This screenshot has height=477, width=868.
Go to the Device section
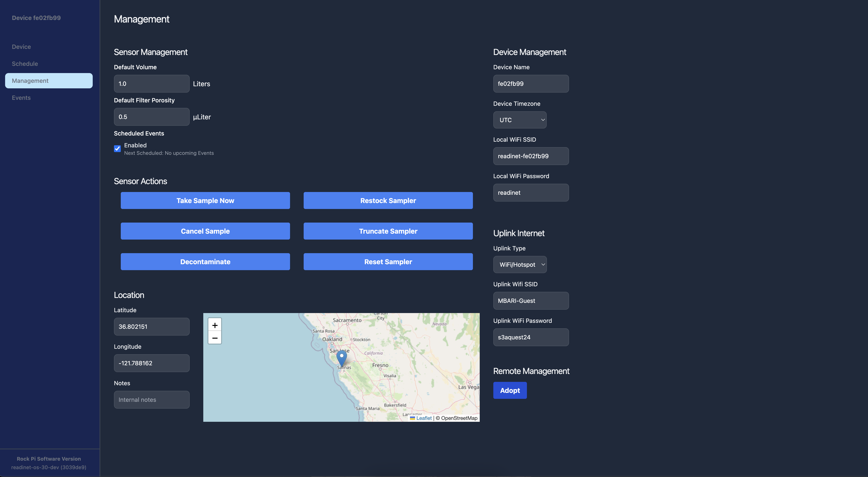(21, 47)
